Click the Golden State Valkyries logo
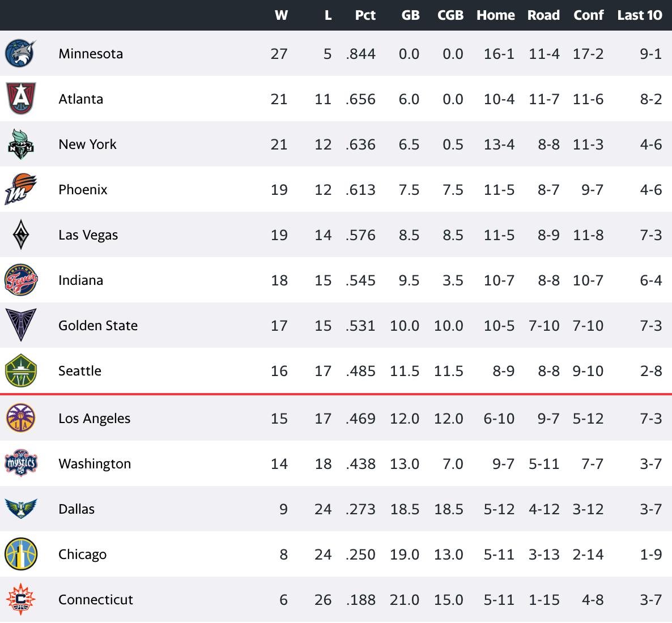672x623 pixels. tap(20, 325)
